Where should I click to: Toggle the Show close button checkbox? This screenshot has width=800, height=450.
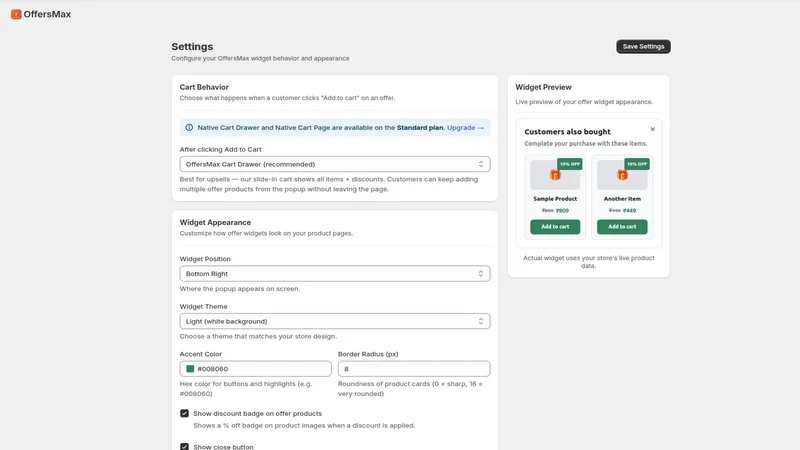(184, 446)
